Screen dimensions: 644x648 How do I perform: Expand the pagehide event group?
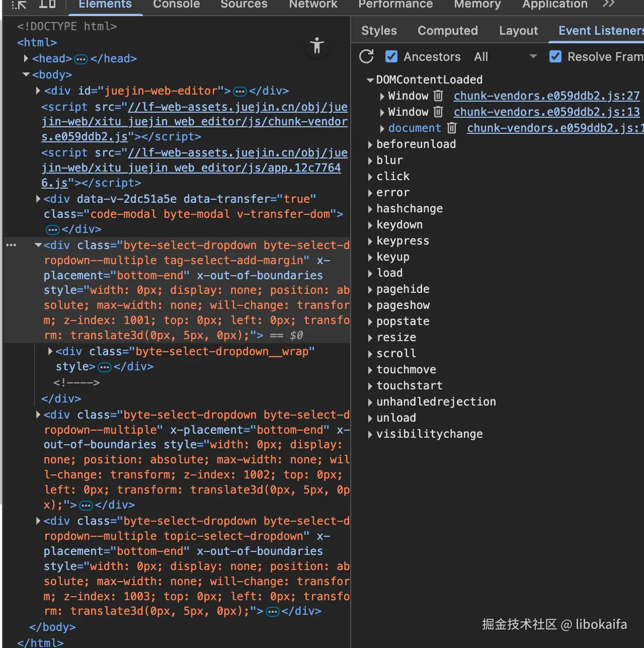pyautogui.click(x=370, y=289)
